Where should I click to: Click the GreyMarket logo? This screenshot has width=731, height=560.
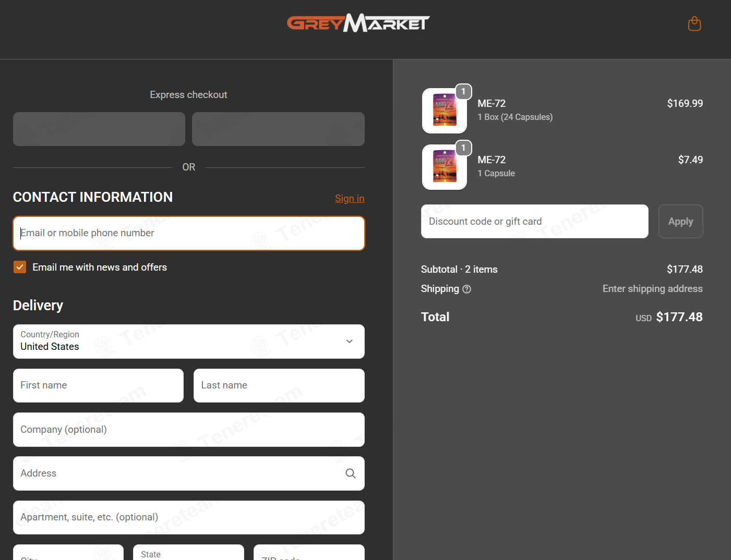tap(358, 23)
